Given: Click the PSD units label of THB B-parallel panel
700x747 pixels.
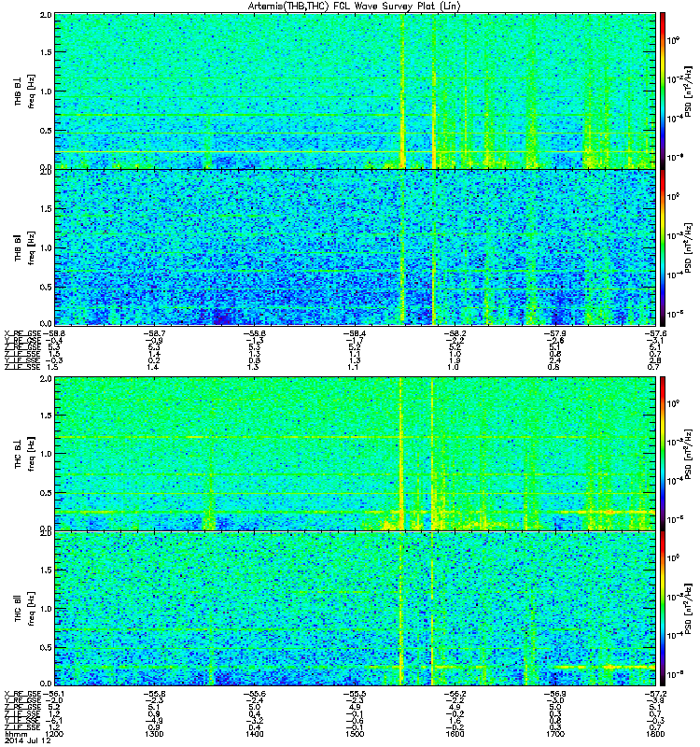Looking at the screenshot, I should 688,247.
